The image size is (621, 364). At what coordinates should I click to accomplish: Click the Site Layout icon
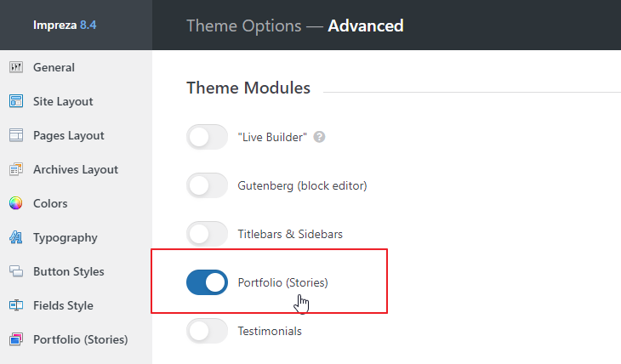(x=15, y=101)
